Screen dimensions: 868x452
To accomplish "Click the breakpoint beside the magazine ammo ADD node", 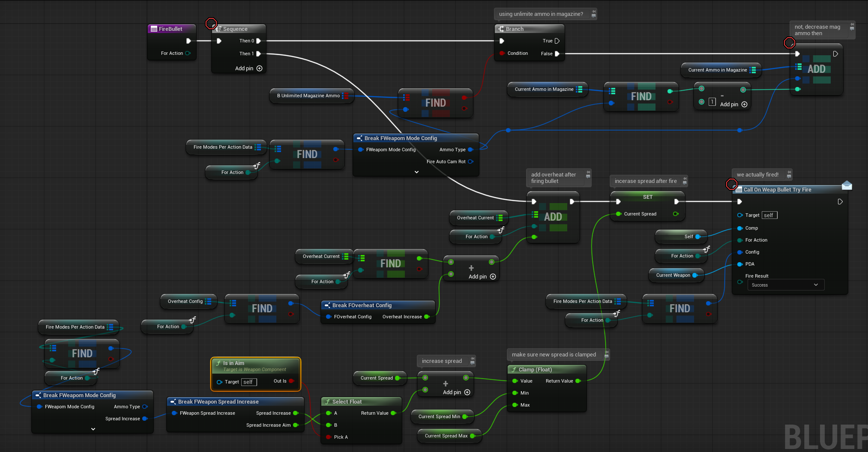I will tap(789, 43).
